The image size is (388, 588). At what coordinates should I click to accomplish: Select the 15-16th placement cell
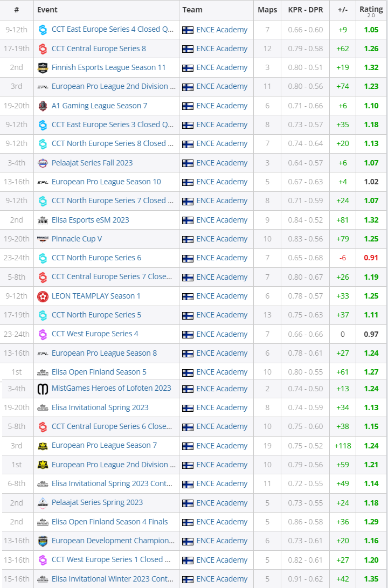pos(17,579)
